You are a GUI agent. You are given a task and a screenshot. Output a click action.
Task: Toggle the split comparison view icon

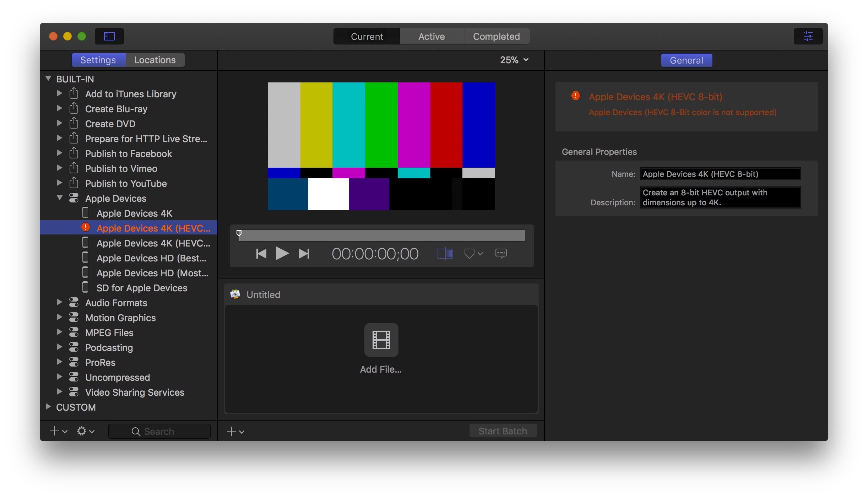[x=445, y=254]
